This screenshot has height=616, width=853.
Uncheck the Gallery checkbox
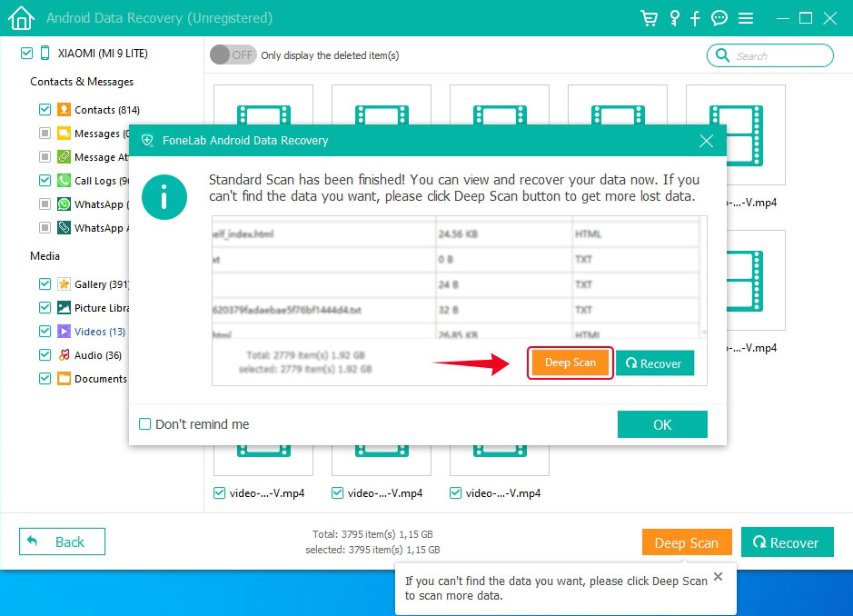click(x=45, y=284)
